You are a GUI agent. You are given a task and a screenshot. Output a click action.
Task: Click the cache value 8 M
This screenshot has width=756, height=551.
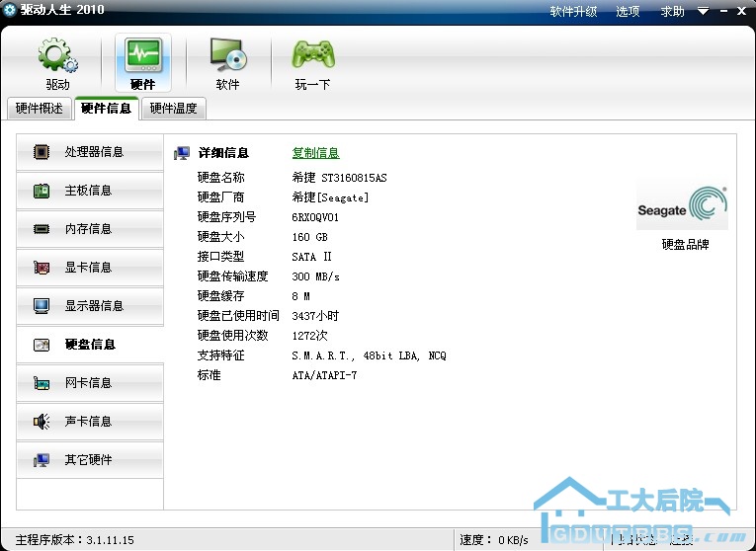[x=300, y=296]
